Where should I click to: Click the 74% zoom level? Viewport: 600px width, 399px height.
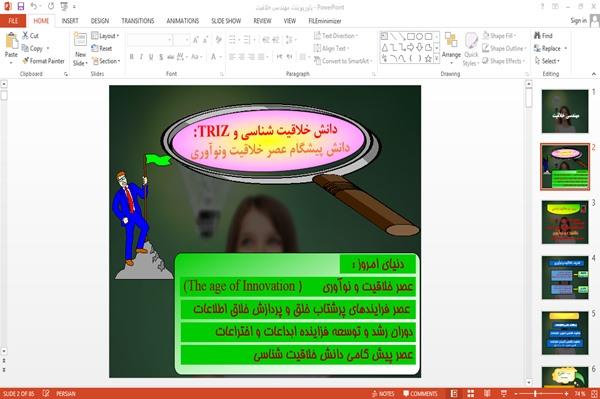pyautogui.click(x=579, y=394)
